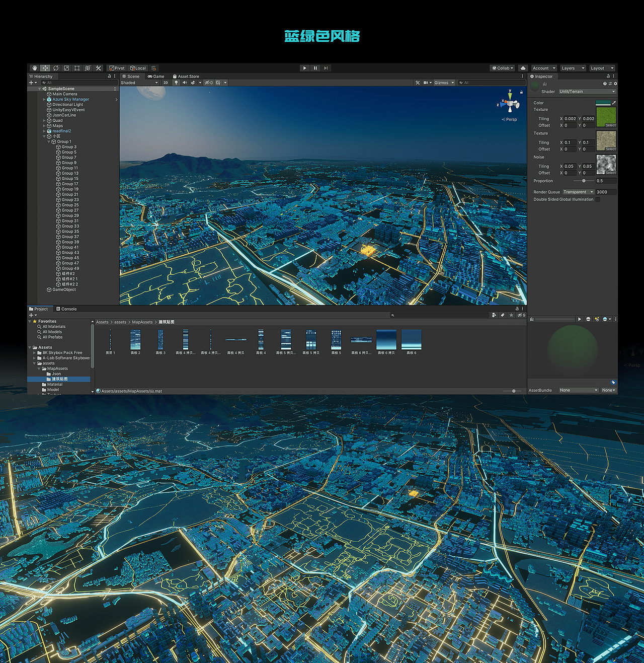Toggle hidden objects visibility in Scene
The width and height of the screenshot is (644, 663).
[x=209, y=83]
